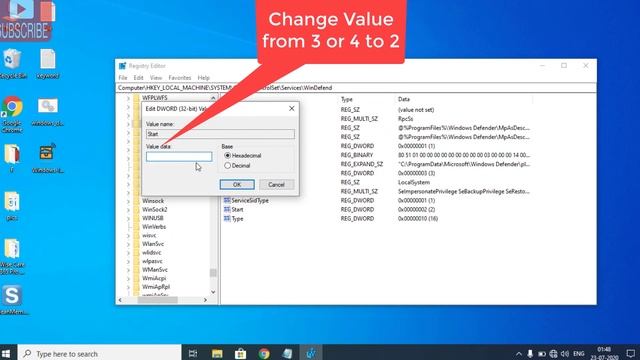Click the microphone tray icon
The height and width of the screenshot is (360, 640).
pos(530,353)
